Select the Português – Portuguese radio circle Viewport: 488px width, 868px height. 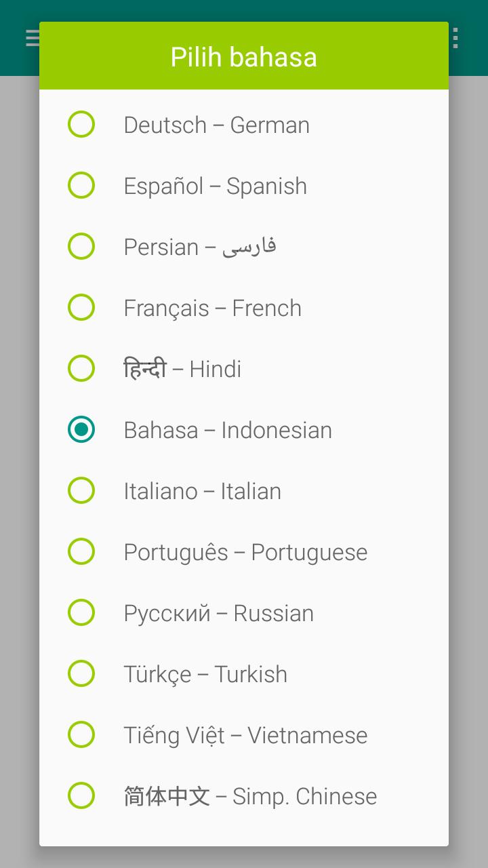click(81, 552)
